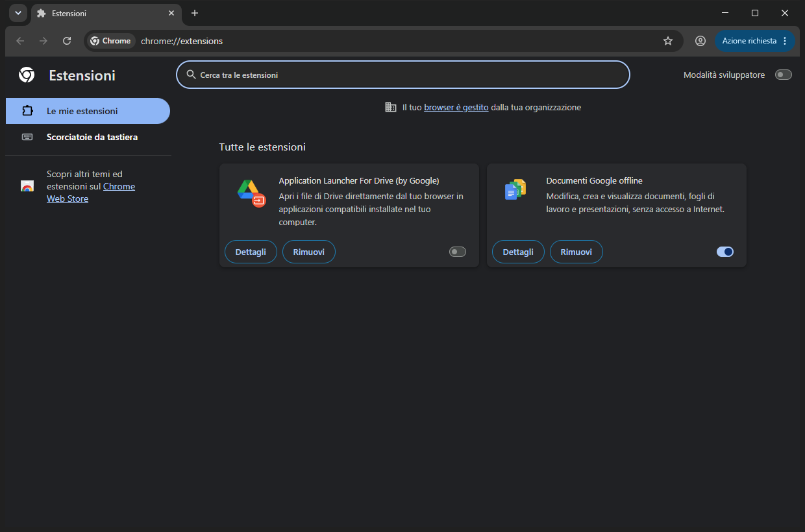This screenshot has height=532, width=805.
Task: Click Rimuovi for Application Launcher For Drive
Action: point(309,252)
